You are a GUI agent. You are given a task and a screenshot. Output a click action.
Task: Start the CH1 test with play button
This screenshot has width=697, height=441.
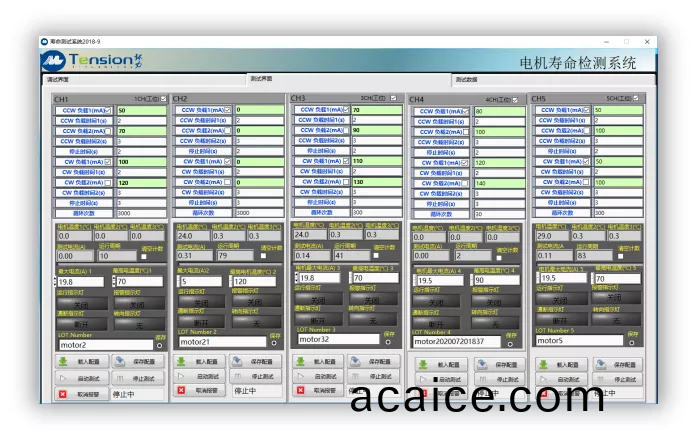(x=83, y=378)
